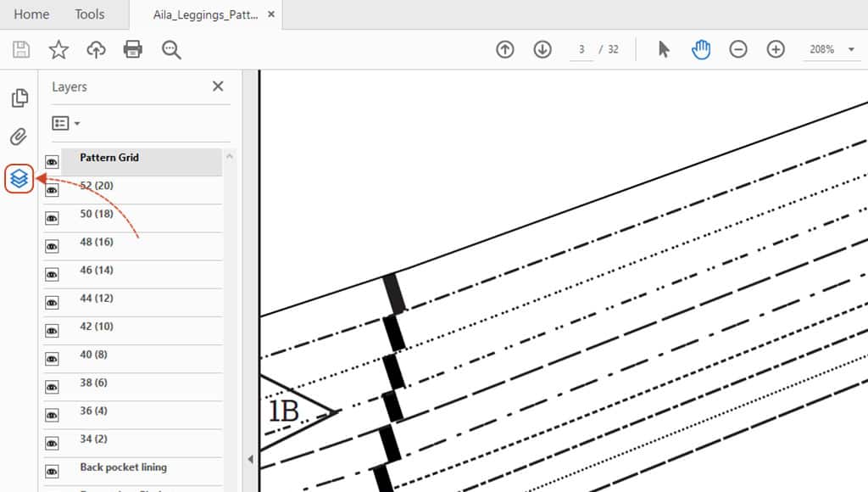Open page thumbnails panel icon
Viewport: 868px width, 492px height.
tap(19, 98)
